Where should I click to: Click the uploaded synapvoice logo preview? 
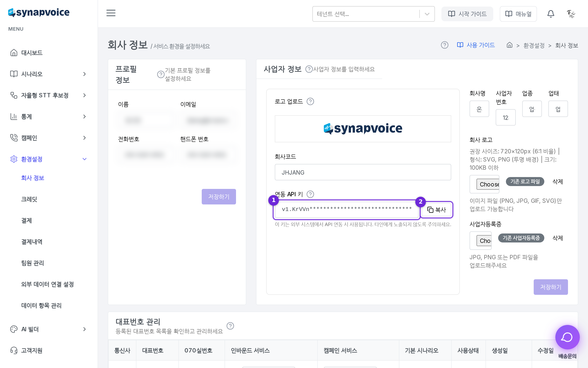tap(363, 129)
